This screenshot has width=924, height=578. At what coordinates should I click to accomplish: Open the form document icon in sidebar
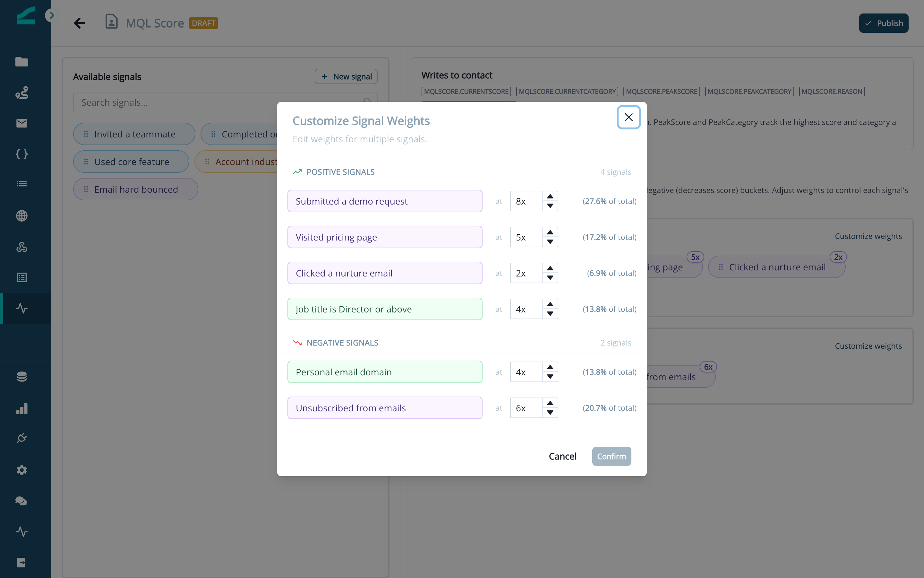22,277
